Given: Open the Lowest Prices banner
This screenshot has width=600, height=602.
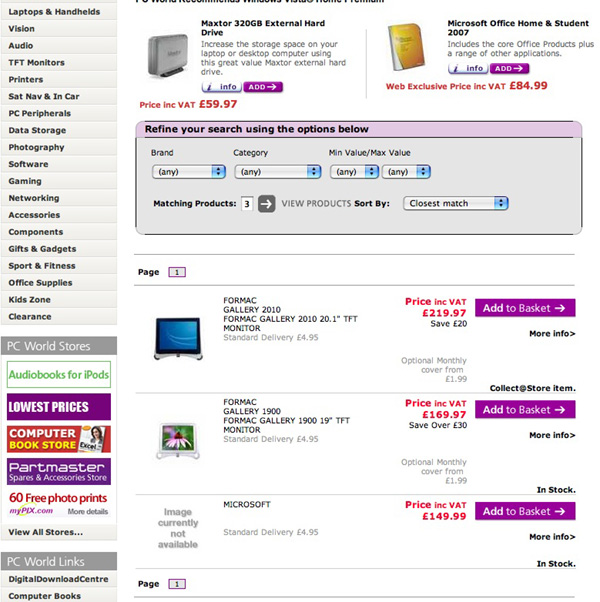Looking at the screenshot, I should coord(59,407).
